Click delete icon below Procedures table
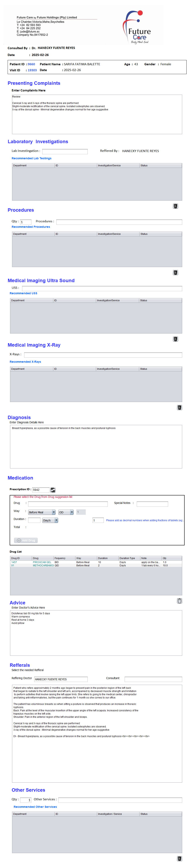Image resolution: width=187 pixels, height=868 pixels. point(175,273)
